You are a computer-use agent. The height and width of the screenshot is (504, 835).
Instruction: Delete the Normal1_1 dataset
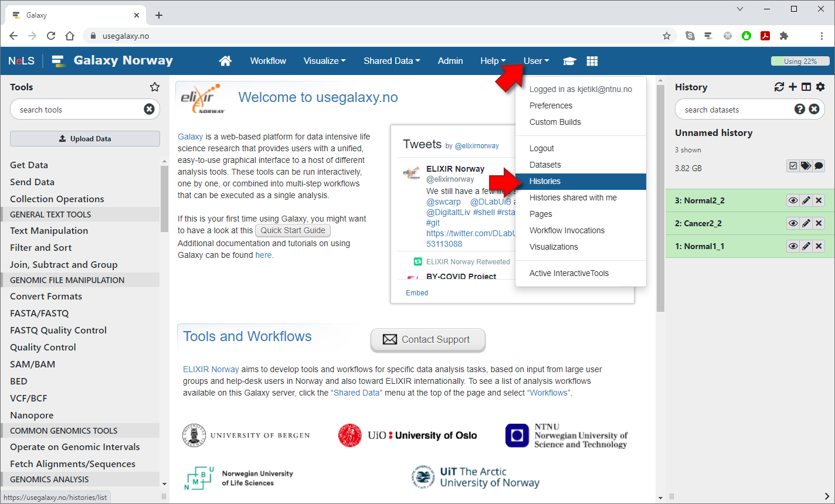tap(819, 246)
